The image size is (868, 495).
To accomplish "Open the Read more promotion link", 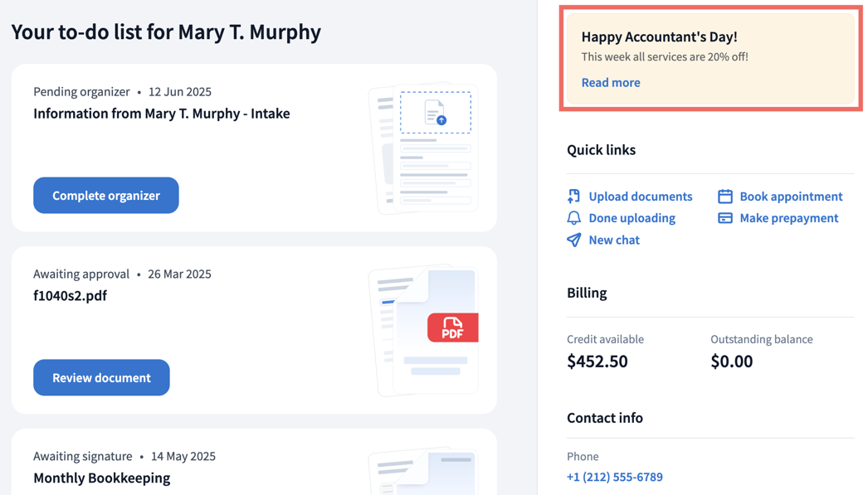I will coord(611,82).
